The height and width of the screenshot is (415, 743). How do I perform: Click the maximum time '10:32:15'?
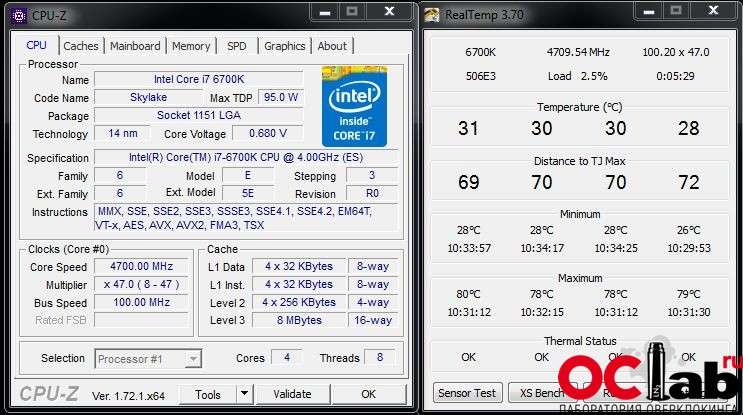pyautogui.click(x=542, y=312)
